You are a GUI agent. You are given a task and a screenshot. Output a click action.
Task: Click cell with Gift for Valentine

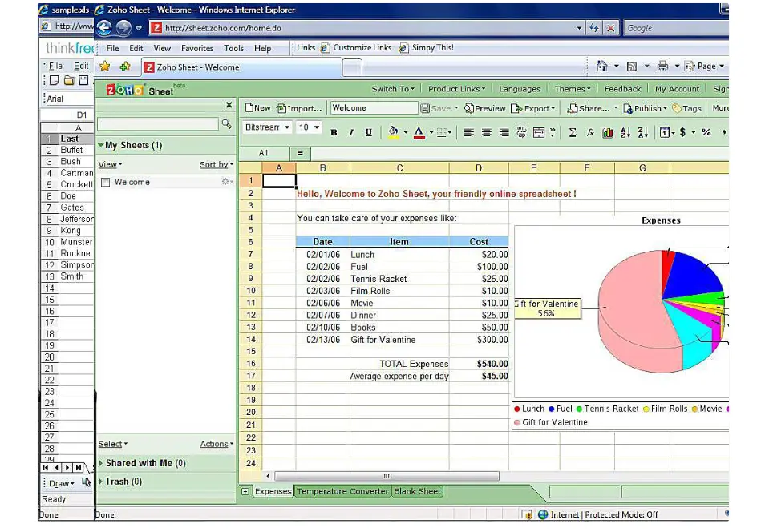pos(399,340)
